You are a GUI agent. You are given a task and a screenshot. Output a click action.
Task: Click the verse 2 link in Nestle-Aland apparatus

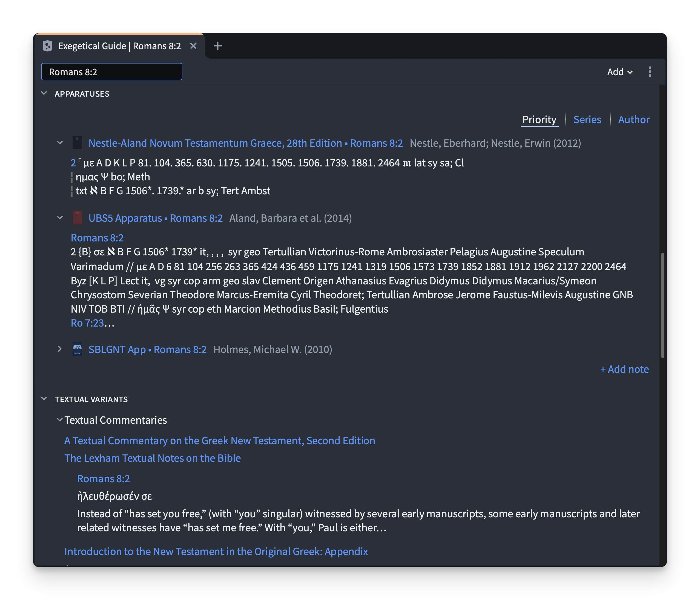point(73,163)
